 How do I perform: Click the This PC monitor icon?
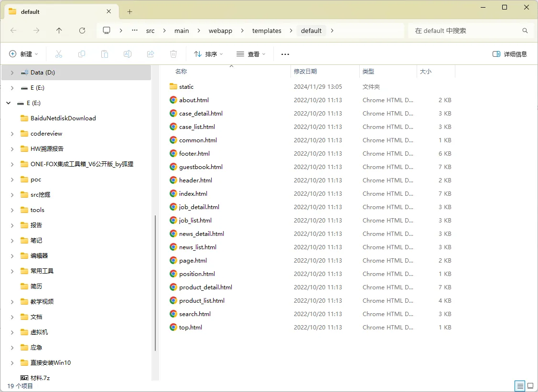click(x=107, y=30)
